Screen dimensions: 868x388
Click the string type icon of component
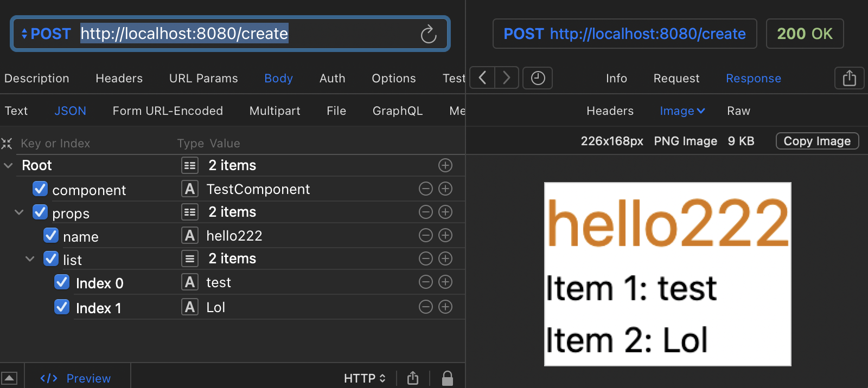pos(190,189)
